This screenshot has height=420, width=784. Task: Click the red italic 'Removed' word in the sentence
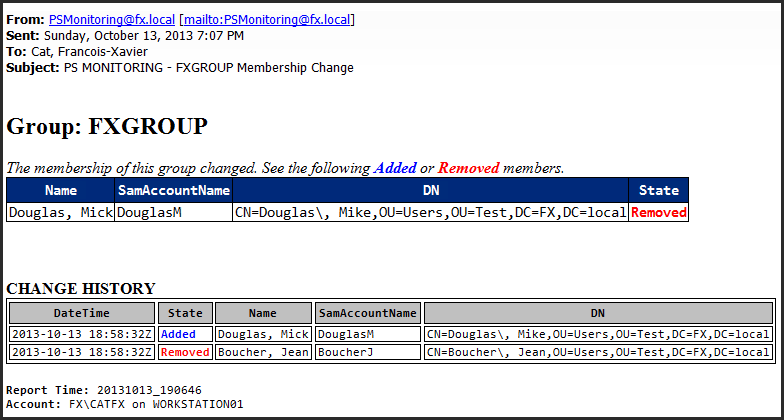coord(468,168)
